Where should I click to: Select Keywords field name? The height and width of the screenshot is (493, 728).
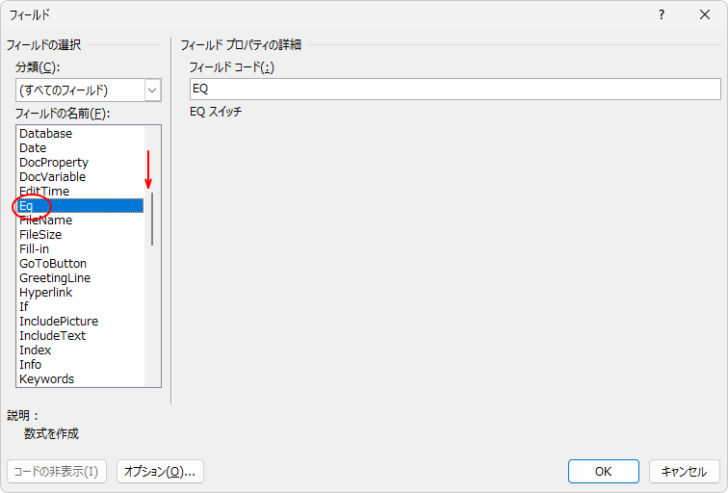click(x=80, y=379)
